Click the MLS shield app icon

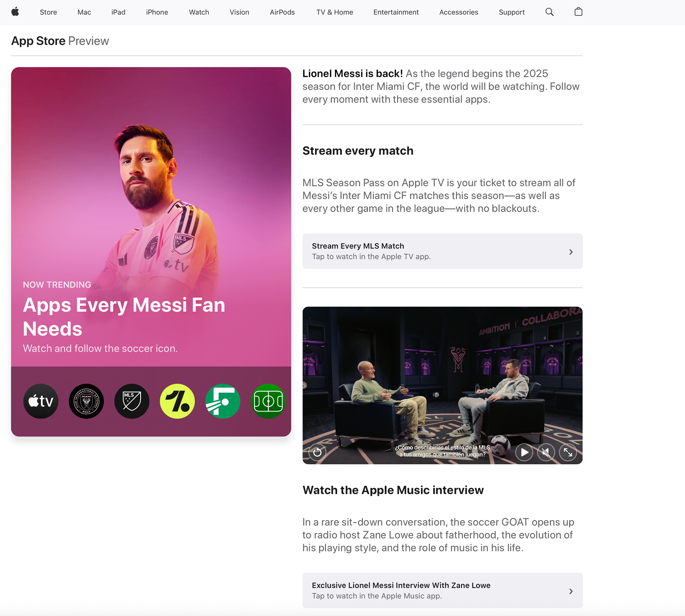click(132, 401)
